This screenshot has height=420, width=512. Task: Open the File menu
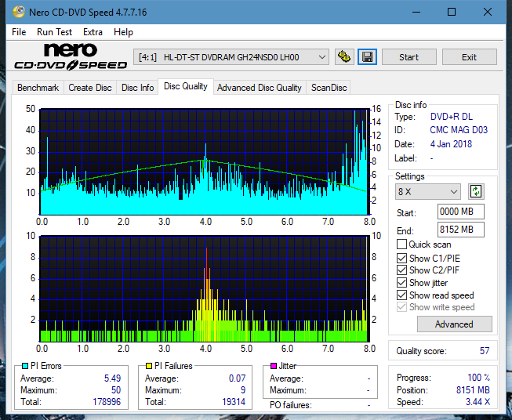pyautogui.click(x=19, y=32)
